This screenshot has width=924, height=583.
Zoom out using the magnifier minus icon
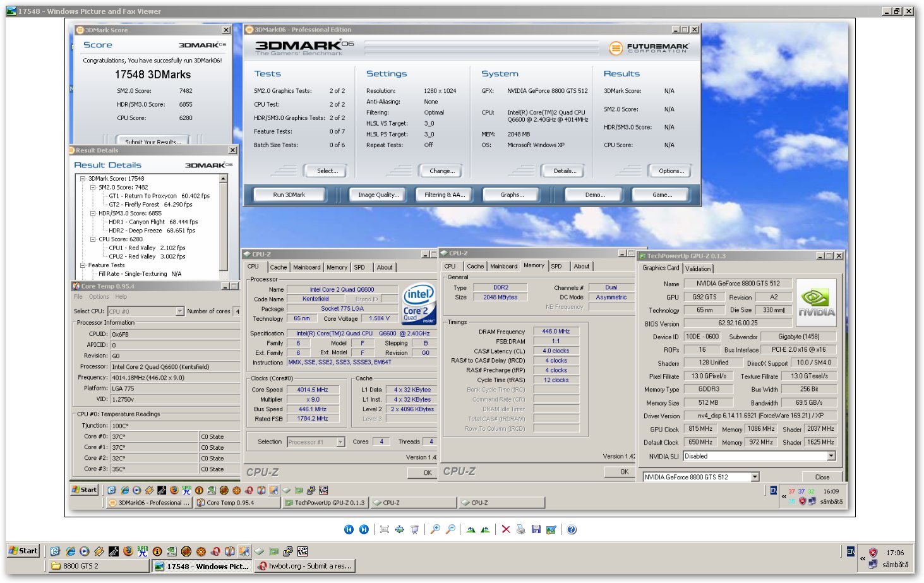click(450, 529)
